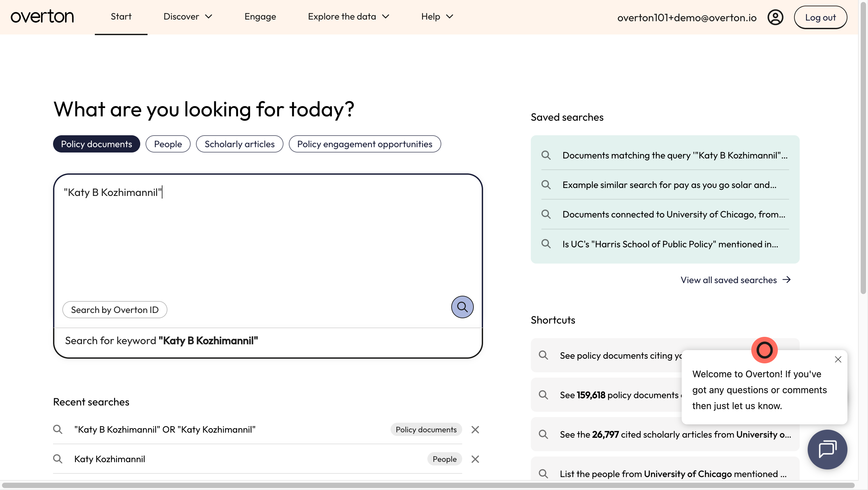Open the chat widget icon
The height and width of the screenshot is (490, 868).
pos(827,449)
